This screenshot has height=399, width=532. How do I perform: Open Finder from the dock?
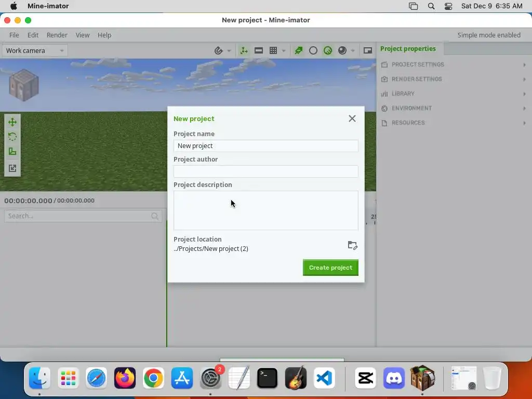pos(39,378)
